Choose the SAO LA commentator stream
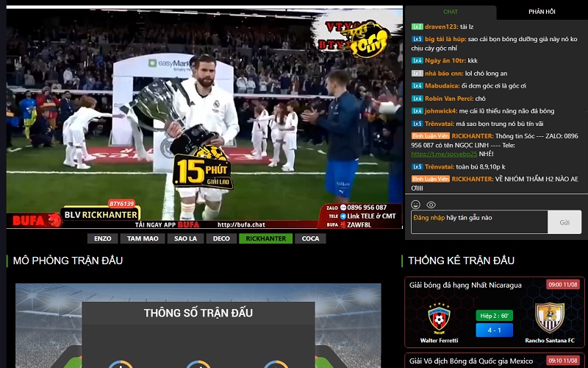The width and height of the screenshot is (588, 368). point(184,238)
